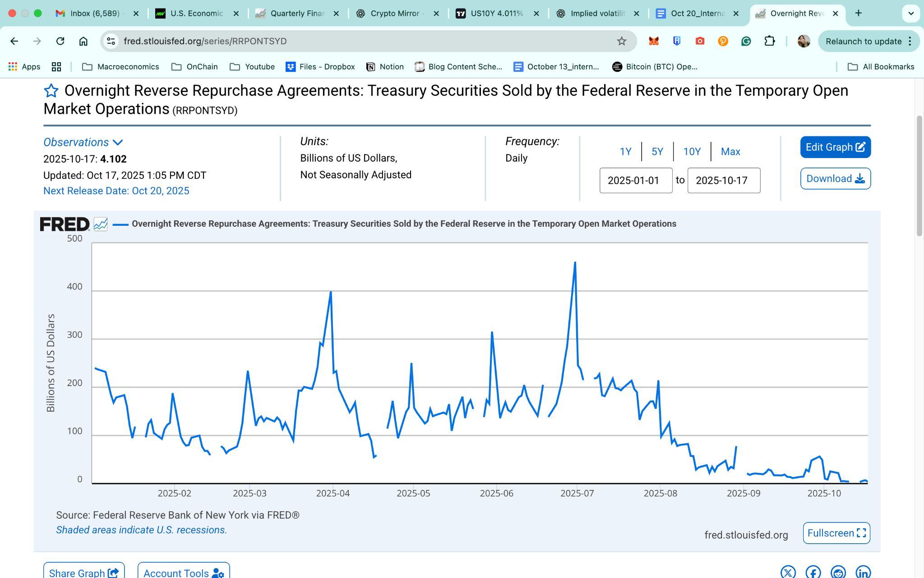Open chart in Fullscreen
The height and width of the screenshot is (578, 924).
[836, 533]
